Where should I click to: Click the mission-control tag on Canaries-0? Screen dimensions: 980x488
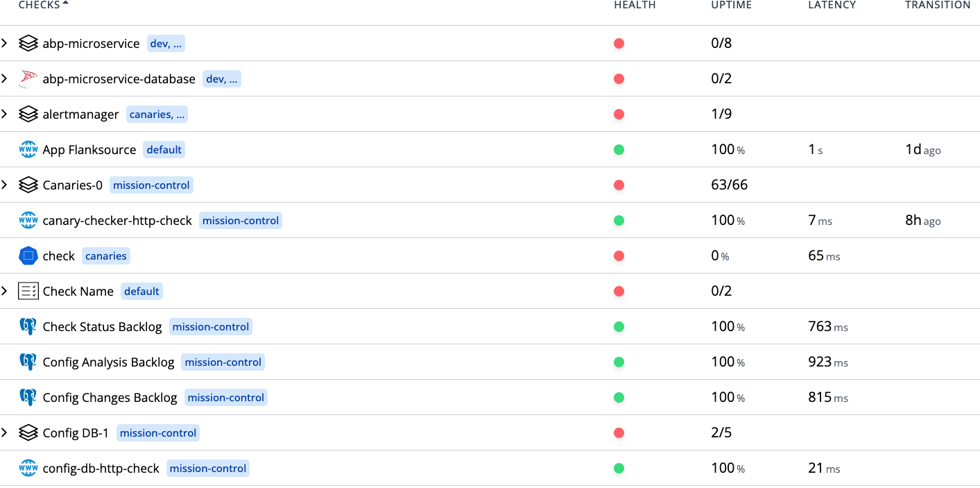151,185
